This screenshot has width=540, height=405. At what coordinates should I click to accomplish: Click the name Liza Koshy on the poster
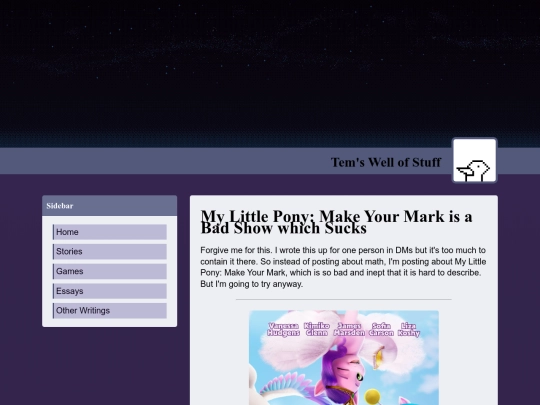pyautogui.click(x=409, y=329)
